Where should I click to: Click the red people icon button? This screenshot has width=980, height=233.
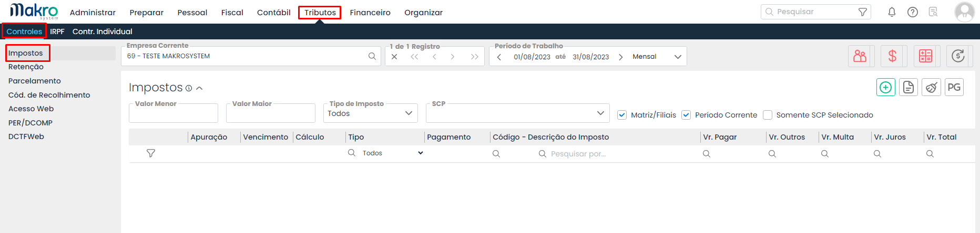860,56
